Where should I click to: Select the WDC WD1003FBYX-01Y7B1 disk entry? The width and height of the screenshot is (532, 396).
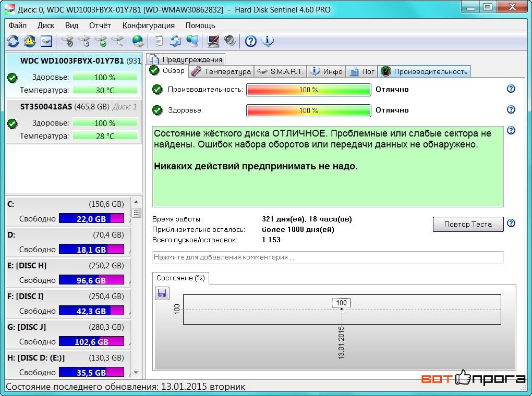tap(74, 75)
